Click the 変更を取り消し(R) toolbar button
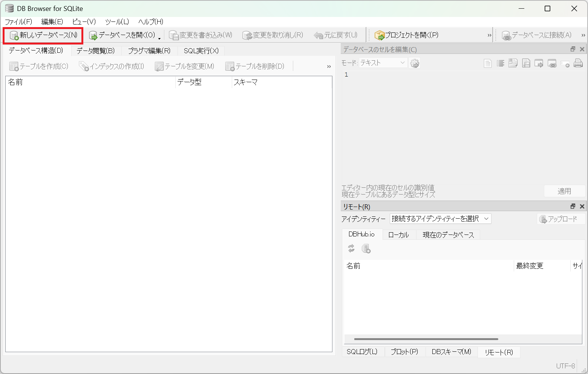 coord(273,35)
